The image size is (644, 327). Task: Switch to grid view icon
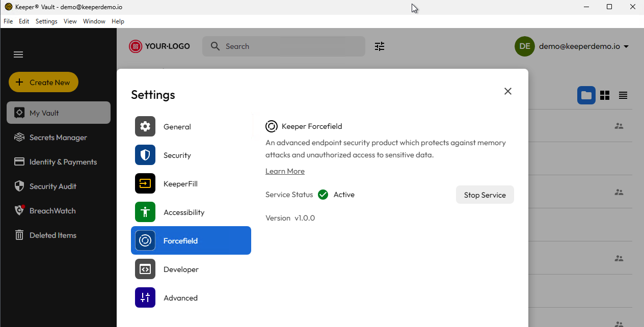[605, 95]
